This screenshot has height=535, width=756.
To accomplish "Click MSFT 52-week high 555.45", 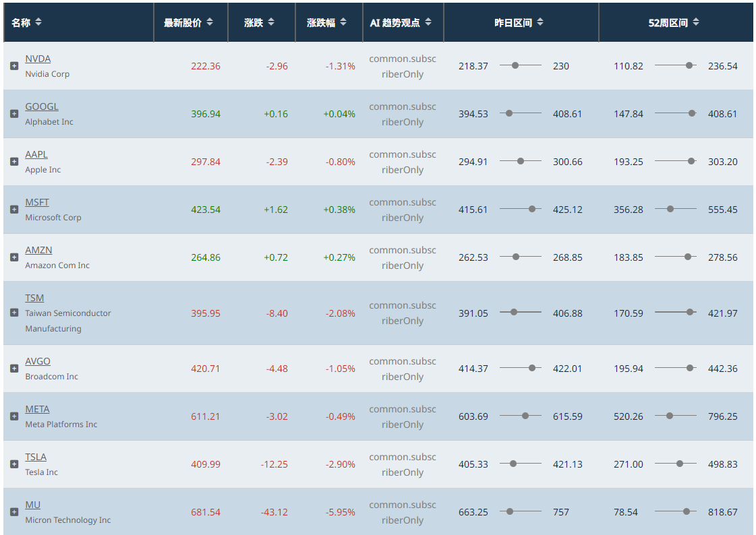I will pyautogui.click(x=723, y=210).
